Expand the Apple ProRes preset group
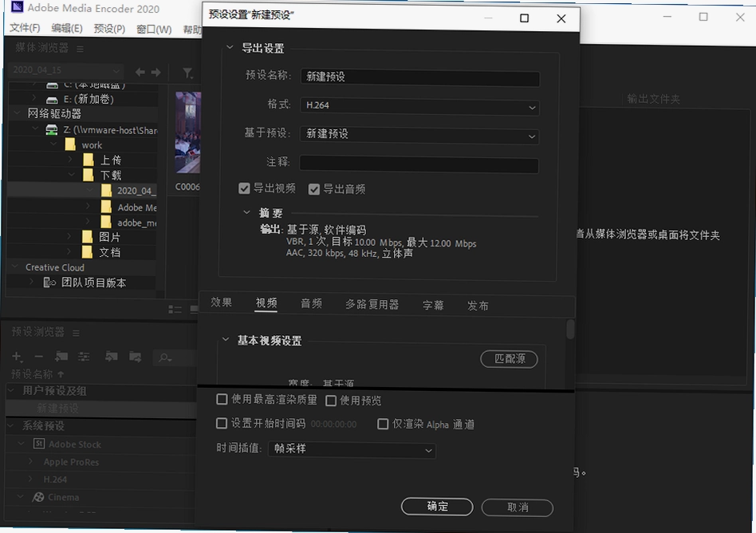This screenshot has height=533, width=756. tap(31, 461)
